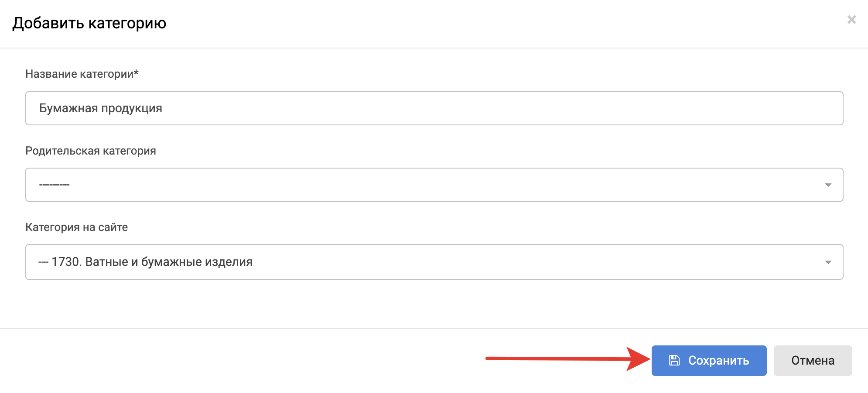The width and height of the screenshot is (868, 393).
Task: Click the dashed empty parent category value
Action: (x=55, y=185)
